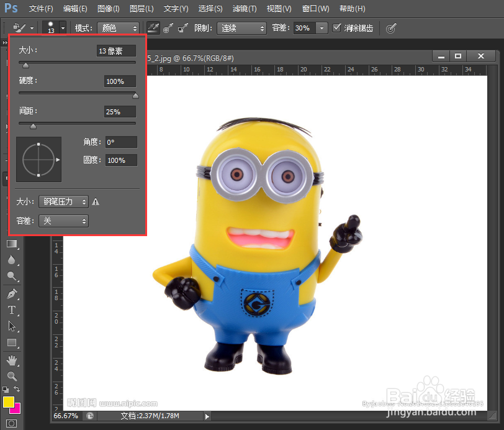Click the magenta background color swatch
The width and height of the screenshot is (504, 430).
[16, 409]
